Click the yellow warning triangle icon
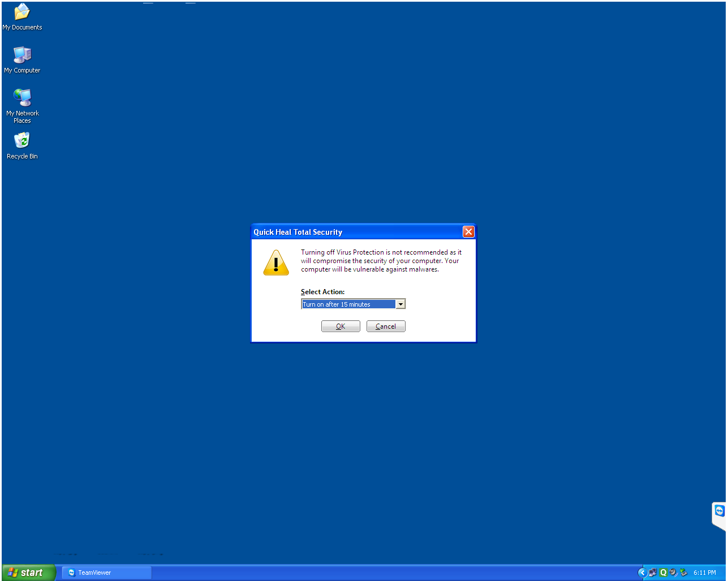This screenshot has width=728, height=581. (276, 263)
